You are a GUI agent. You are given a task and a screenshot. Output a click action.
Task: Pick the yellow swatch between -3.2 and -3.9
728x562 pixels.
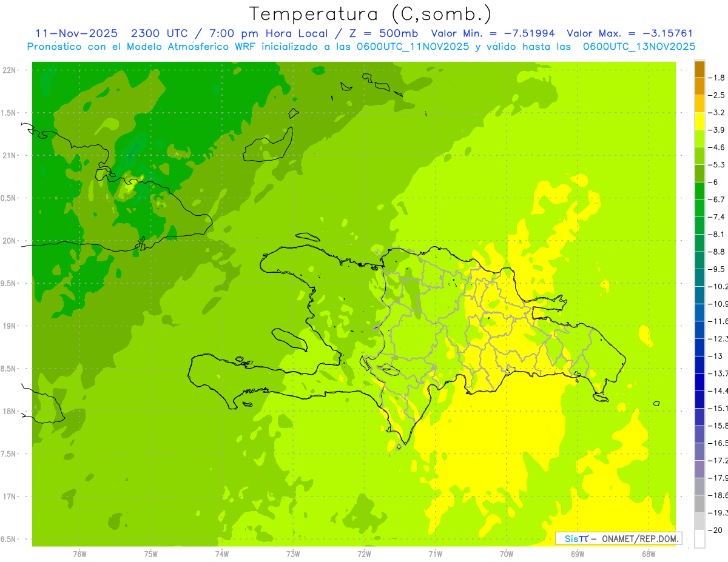pos(699,121)
